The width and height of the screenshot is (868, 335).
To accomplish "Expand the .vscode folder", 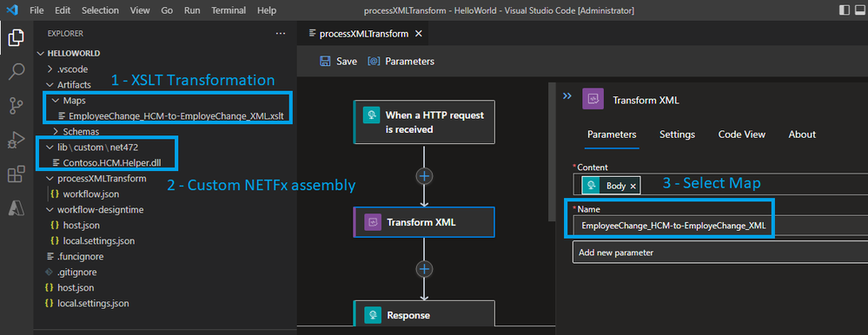I will 72,69.
